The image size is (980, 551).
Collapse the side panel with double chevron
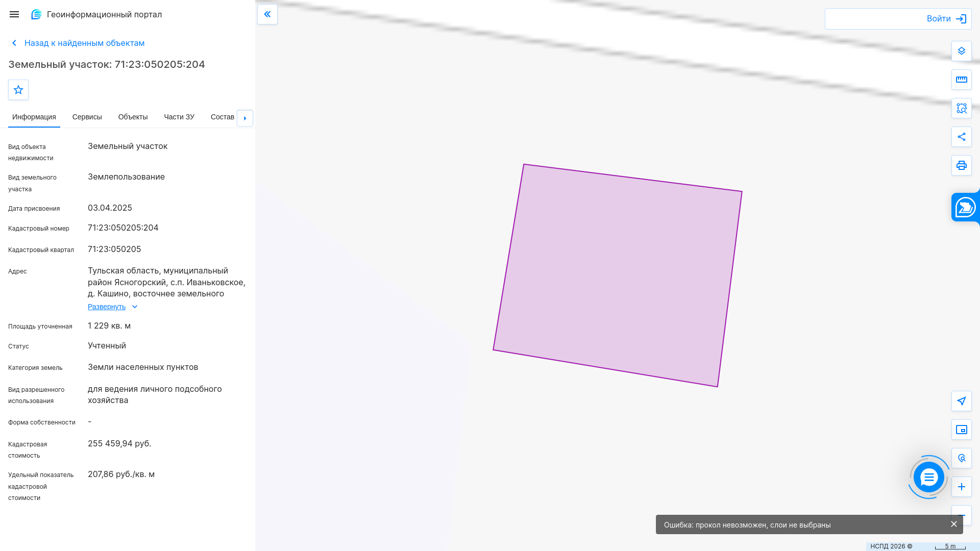(x=267, y=14)
